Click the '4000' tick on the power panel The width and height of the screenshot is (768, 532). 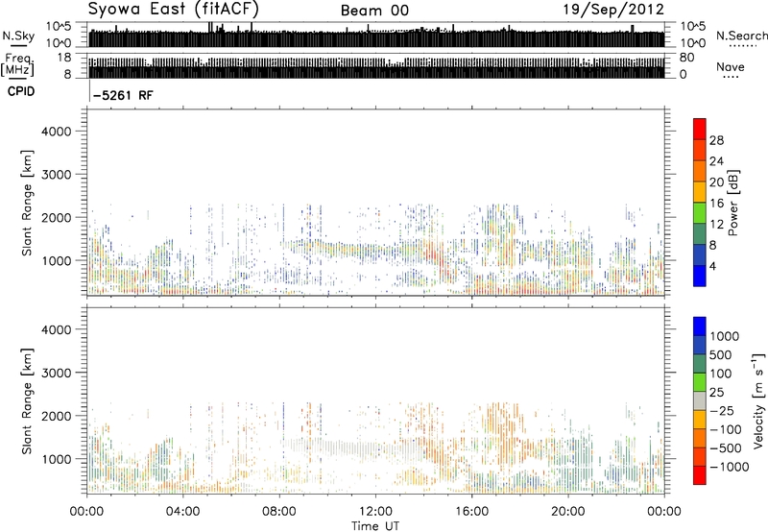pos(56,132)
